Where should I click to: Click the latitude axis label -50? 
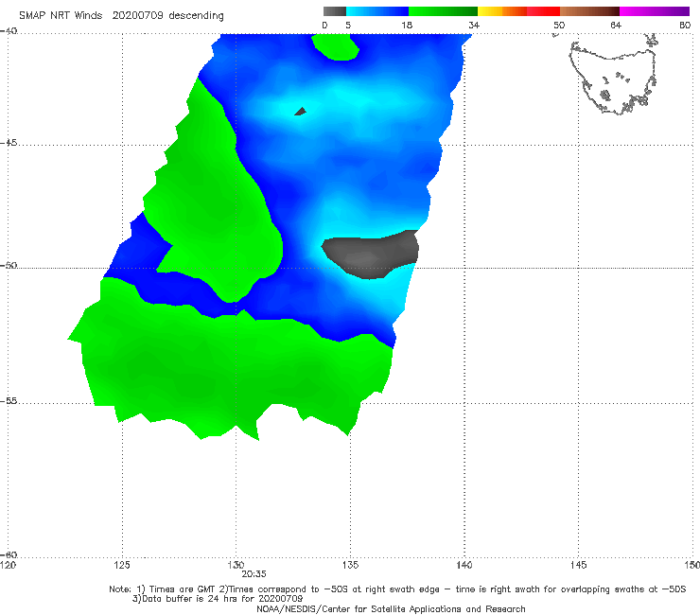click(9, 266)
